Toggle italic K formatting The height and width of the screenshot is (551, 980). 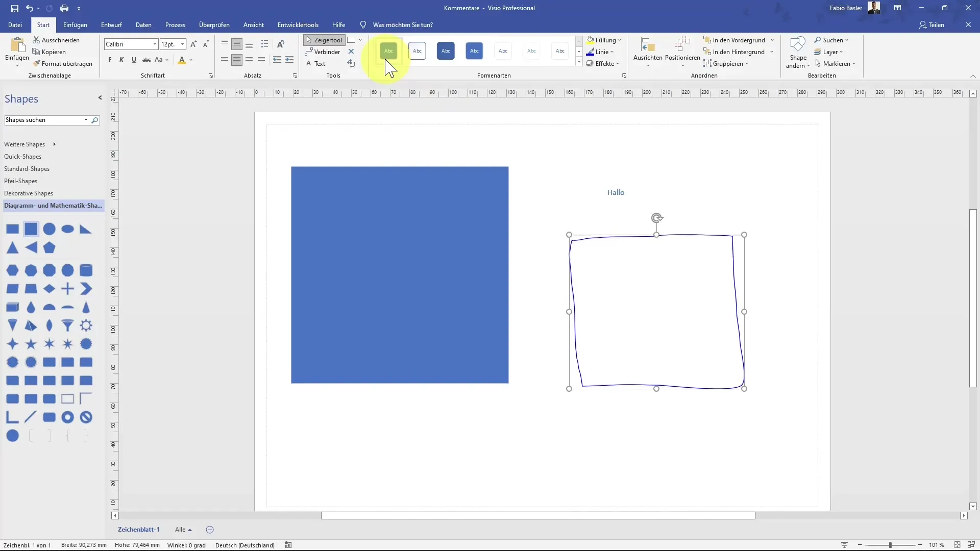tap(121, 60)
